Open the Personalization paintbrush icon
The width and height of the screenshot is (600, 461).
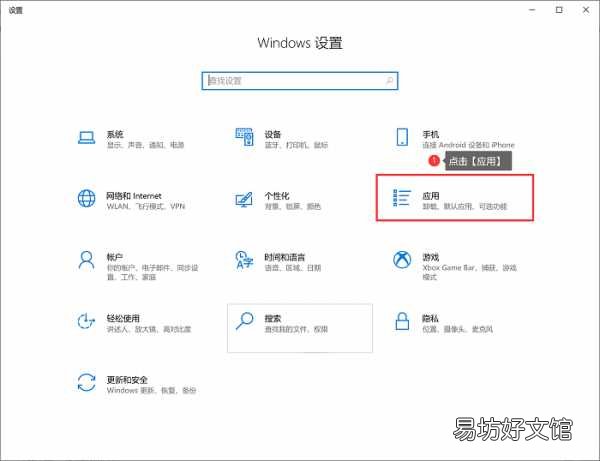pyautogui.click(x=244, y=199)
